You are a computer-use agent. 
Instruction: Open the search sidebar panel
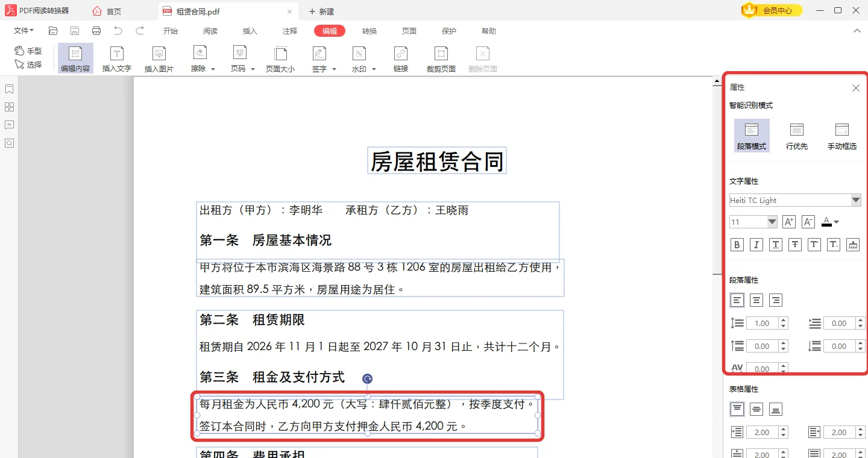(9, 143)
